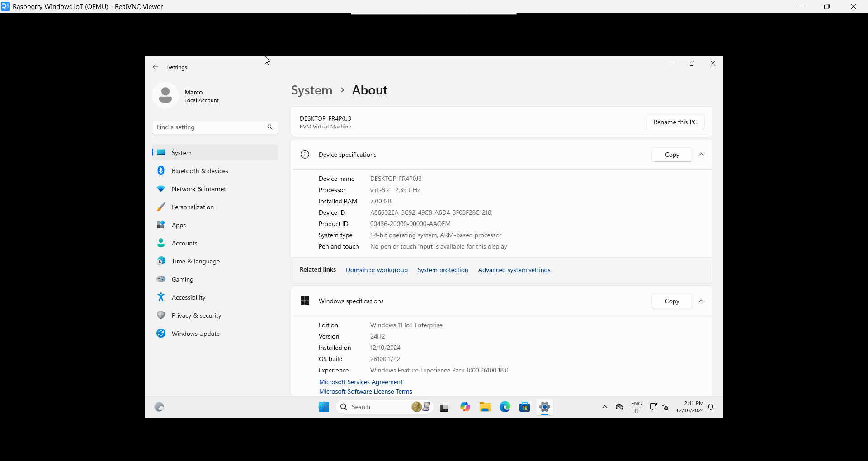Open the Widgets icon in the taskbar corner
868x461 pixels.
pyautogui.click(x=159, y=407)
